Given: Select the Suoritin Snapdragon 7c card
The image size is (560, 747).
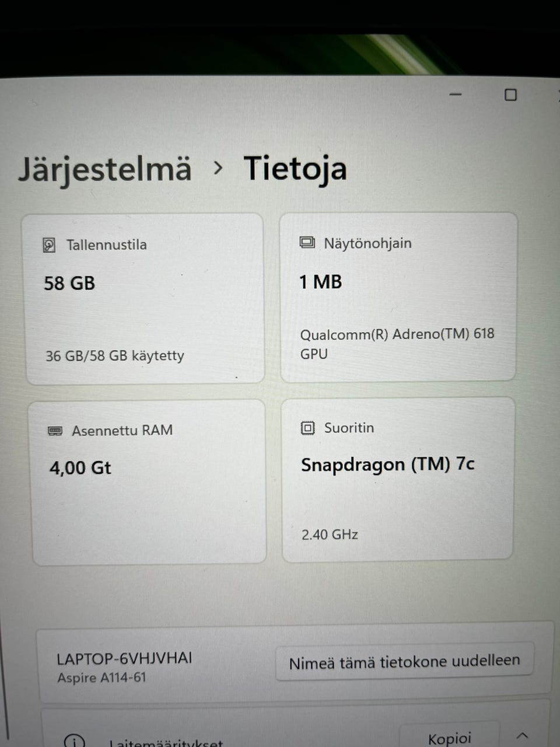Looking at the screenshot, I should coord(398,480).
